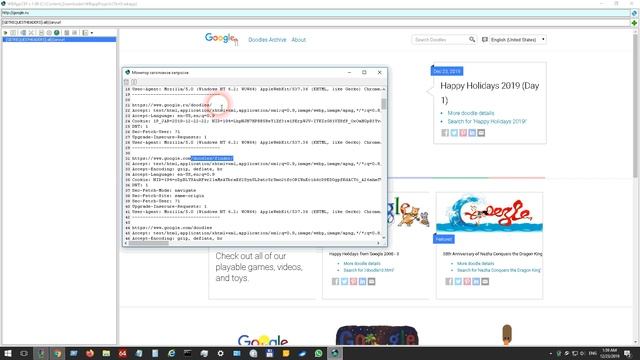Open More doodle details under Happy Holidays 2019
Screen dimensions: 640x360
[471, 113]
